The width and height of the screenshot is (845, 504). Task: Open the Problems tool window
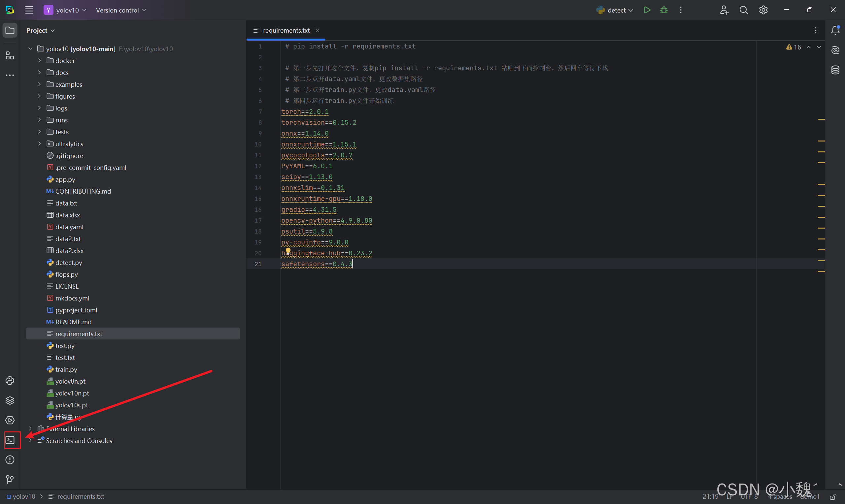coord(10,460)
